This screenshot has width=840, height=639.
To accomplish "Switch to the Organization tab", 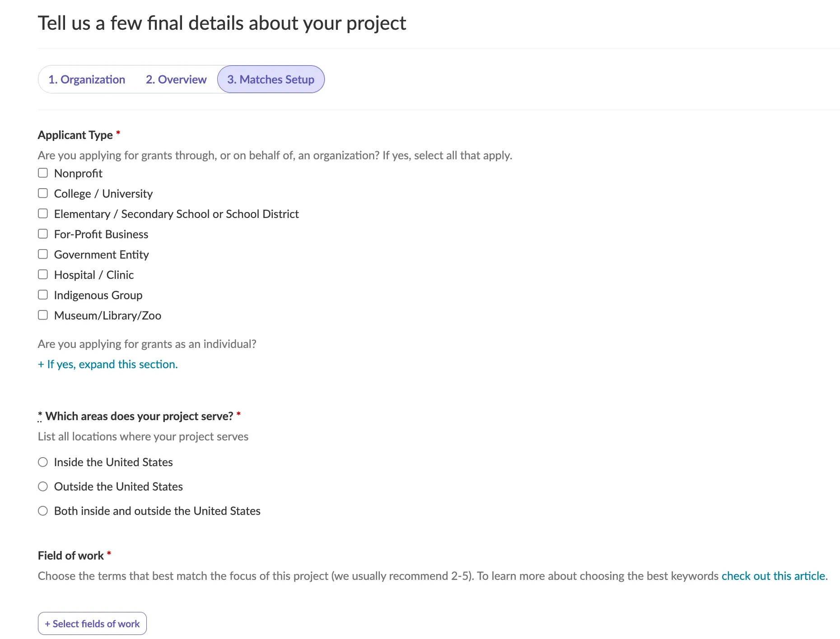I will 87,79.
